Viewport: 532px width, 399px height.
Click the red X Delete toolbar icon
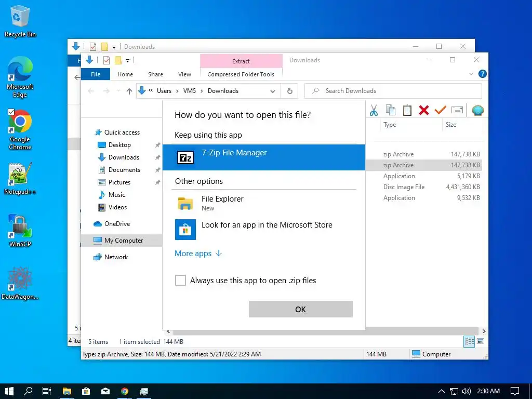(x=424, y=110)
